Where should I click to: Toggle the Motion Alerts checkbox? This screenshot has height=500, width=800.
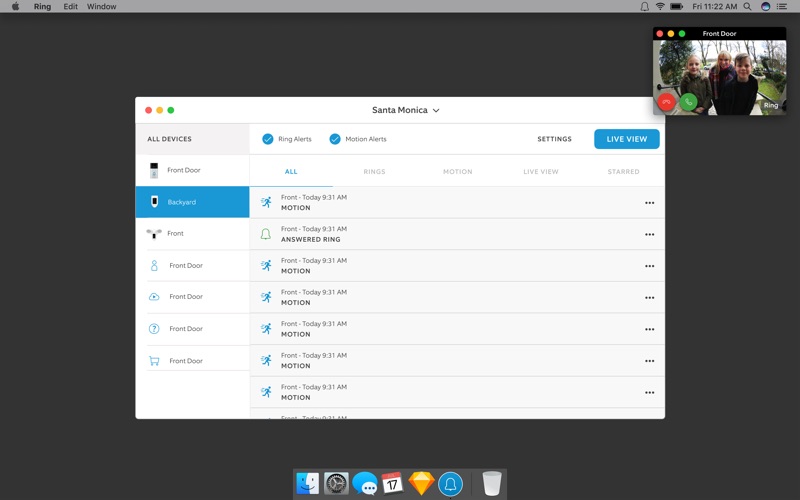click(335, 139)
